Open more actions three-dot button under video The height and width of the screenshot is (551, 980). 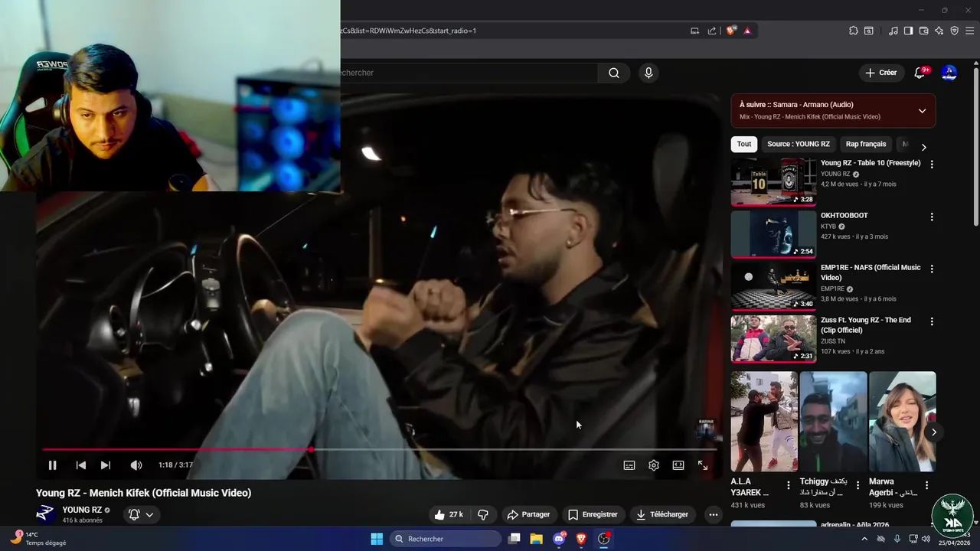pyautogui.click(x=714, y=514)
